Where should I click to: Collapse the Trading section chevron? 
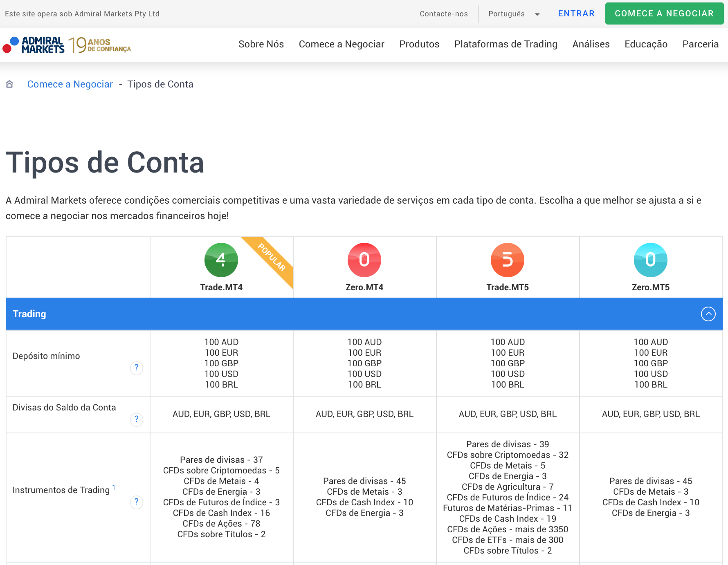708,314
